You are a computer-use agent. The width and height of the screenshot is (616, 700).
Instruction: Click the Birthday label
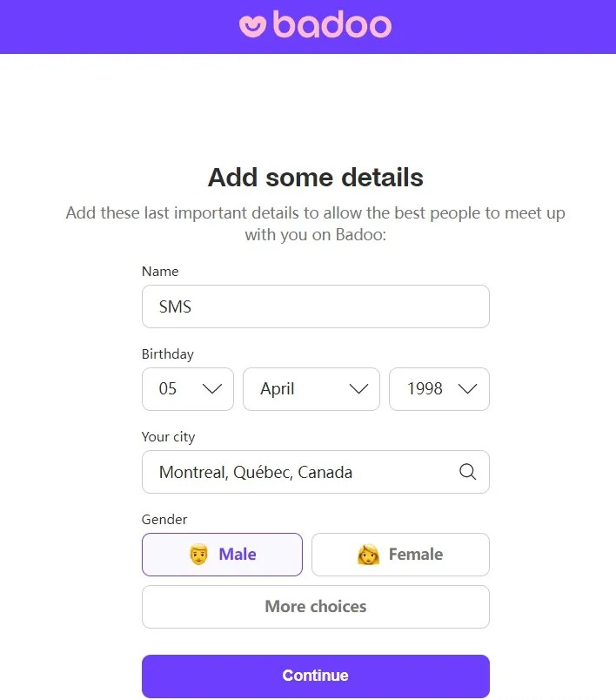[168, 354]
